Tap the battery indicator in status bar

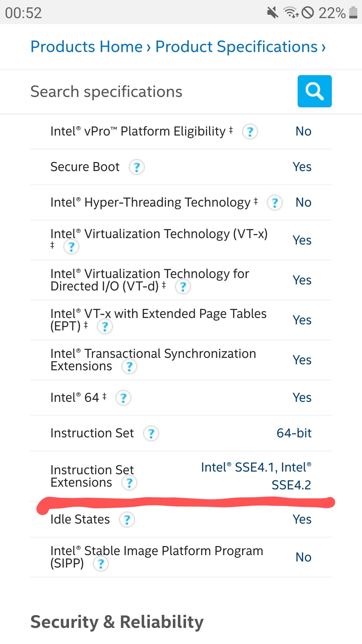353,13
